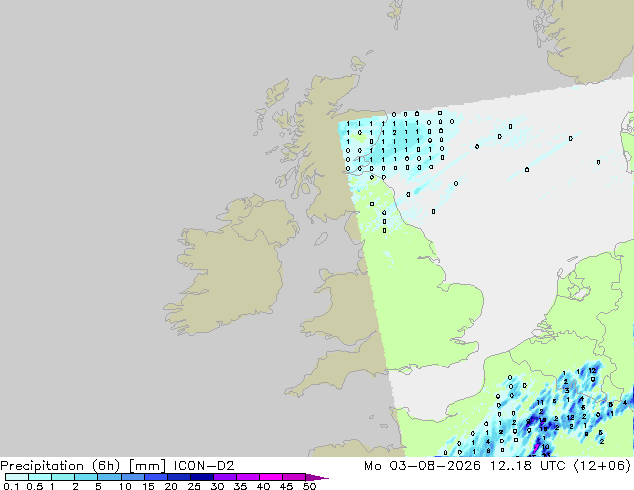
Task: Select the 35–40 mm legend color box
Action: click(247, 477)
